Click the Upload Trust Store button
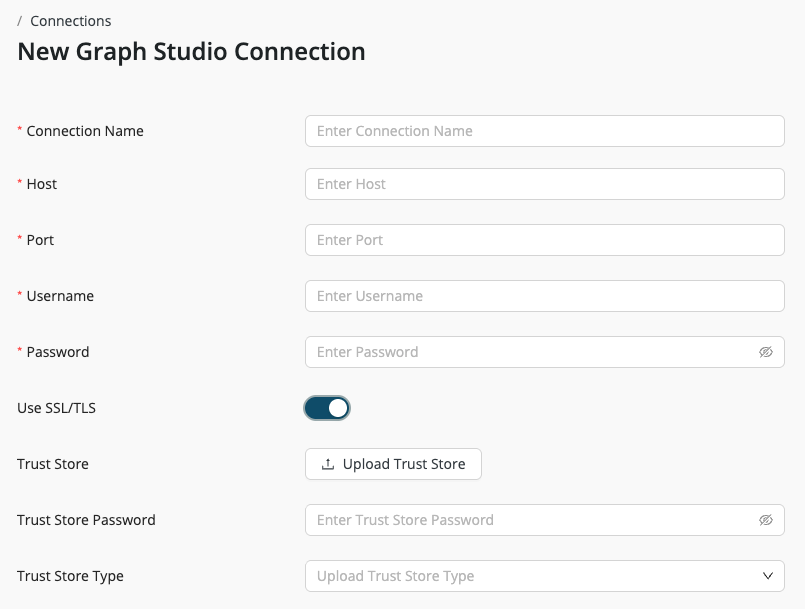Screen dimensions: 805x609 (x=393, y=464)
